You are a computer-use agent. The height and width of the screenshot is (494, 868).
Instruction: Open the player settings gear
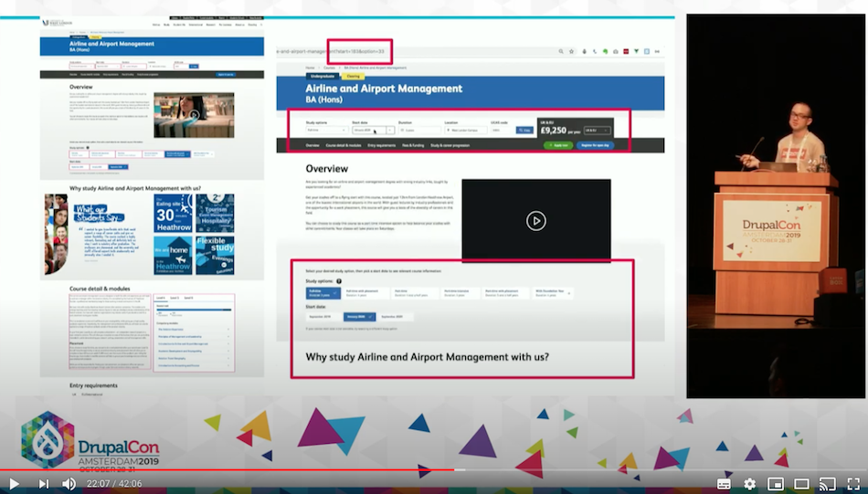[x=750, y=483]
